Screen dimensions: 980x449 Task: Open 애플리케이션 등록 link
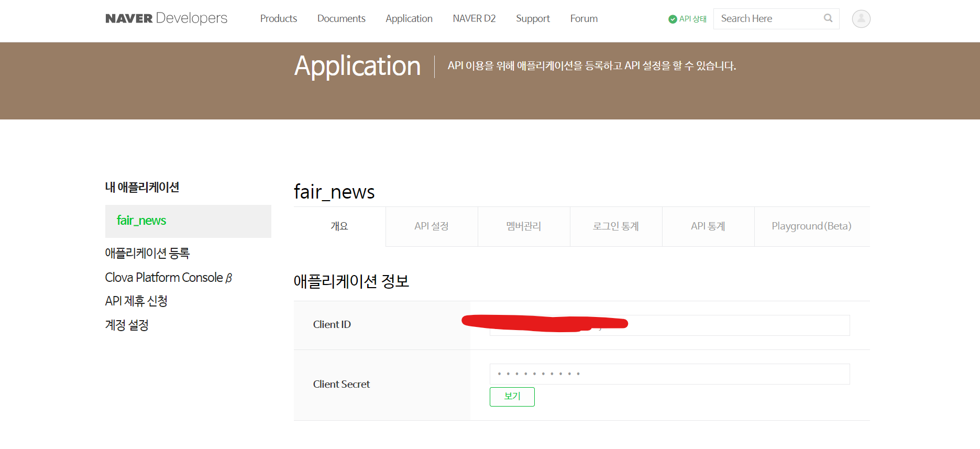147,253
